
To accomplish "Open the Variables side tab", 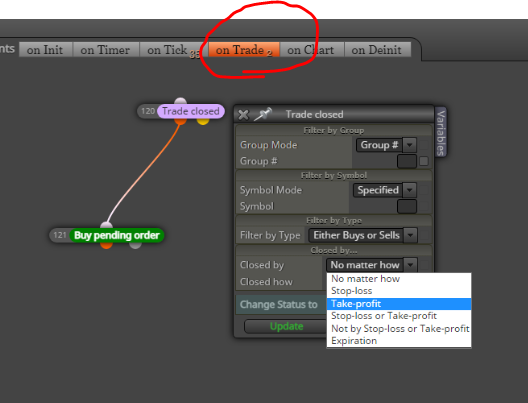I will 441,132.
